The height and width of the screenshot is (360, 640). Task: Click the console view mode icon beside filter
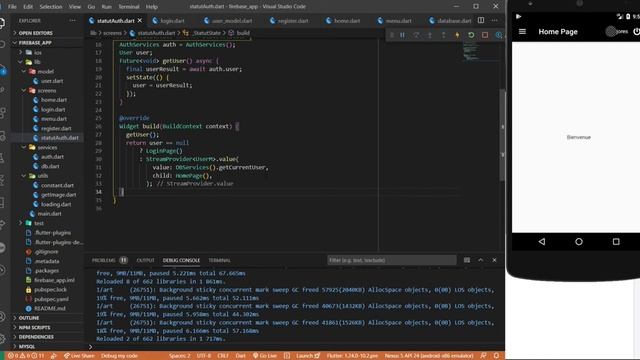(x=467, y=260)
